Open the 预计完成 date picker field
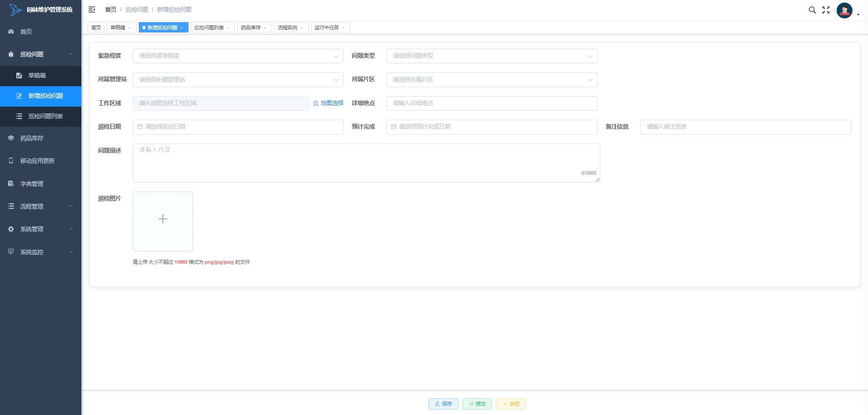868x415 pixels. pyautogui.click(x=492, y=127)
